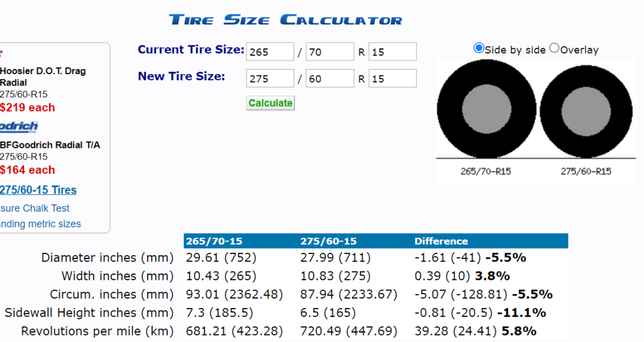Select the new tire rim diameter field

392,79
